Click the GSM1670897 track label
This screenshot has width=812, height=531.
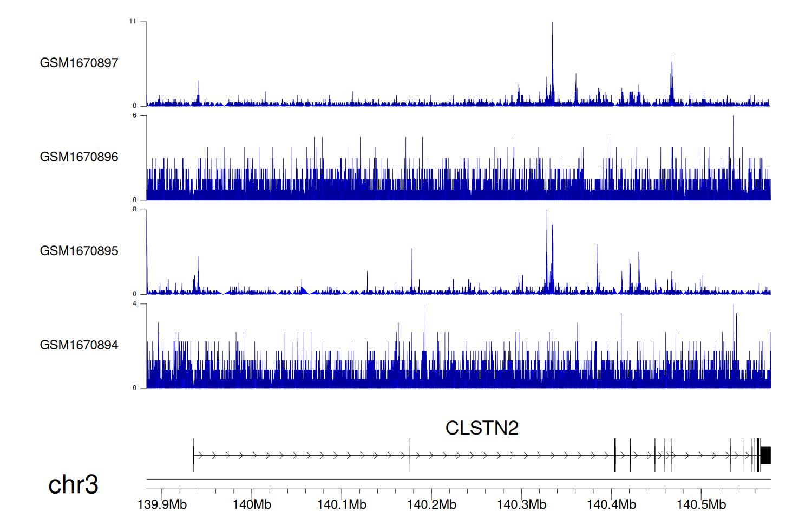tap(79, 63)
